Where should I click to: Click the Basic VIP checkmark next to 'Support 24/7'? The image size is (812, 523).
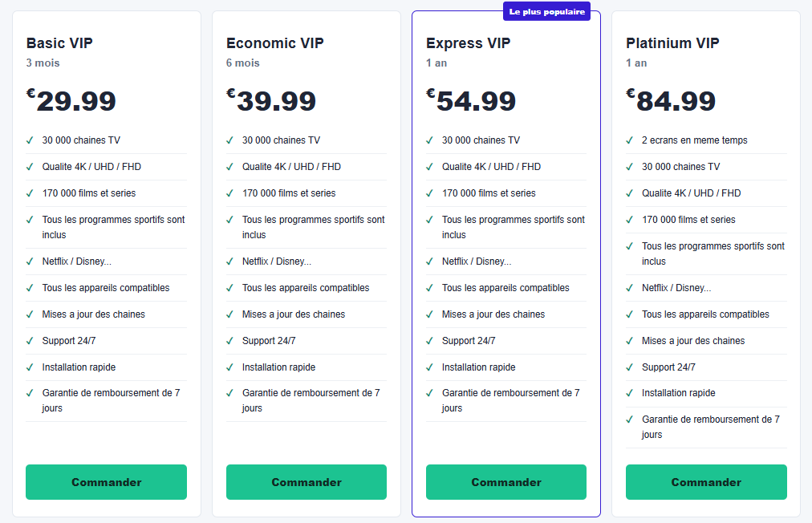point(30,341)
